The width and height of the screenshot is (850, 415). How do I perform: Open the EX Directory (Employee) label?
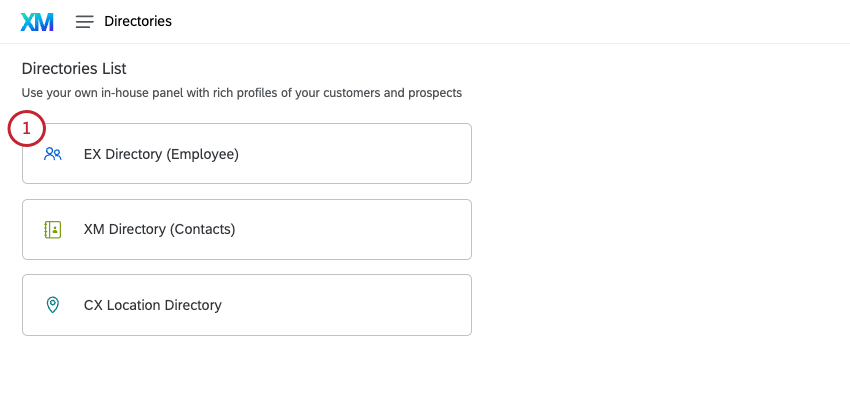(161, 154)
